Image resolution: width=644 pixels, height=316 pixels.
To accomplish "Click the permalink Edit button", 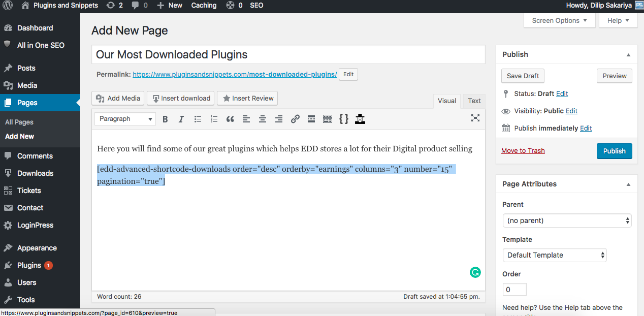I will [x=348, y=74].
